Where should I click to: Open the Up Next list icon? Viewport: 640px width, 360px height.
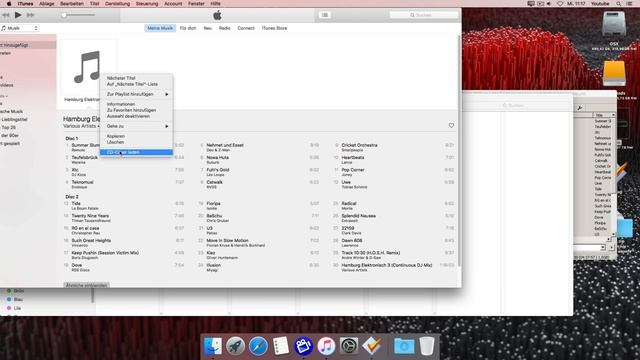(x=324, y=15)
